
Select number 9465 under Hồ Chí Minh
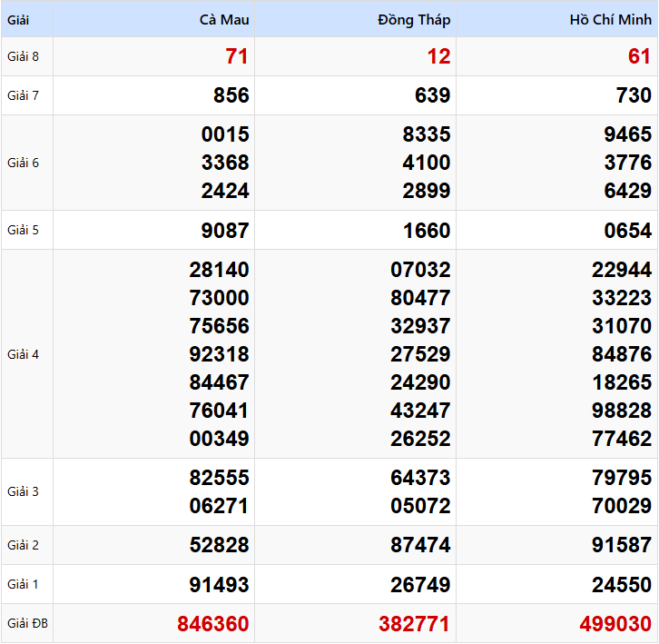pyautogui.click(x=628, y=134)
